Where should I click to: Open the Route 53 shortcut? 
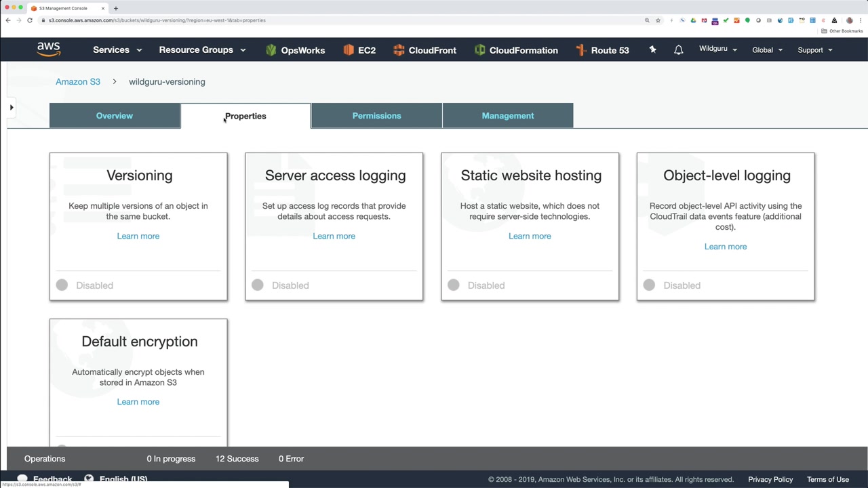(x=602, y=50)
